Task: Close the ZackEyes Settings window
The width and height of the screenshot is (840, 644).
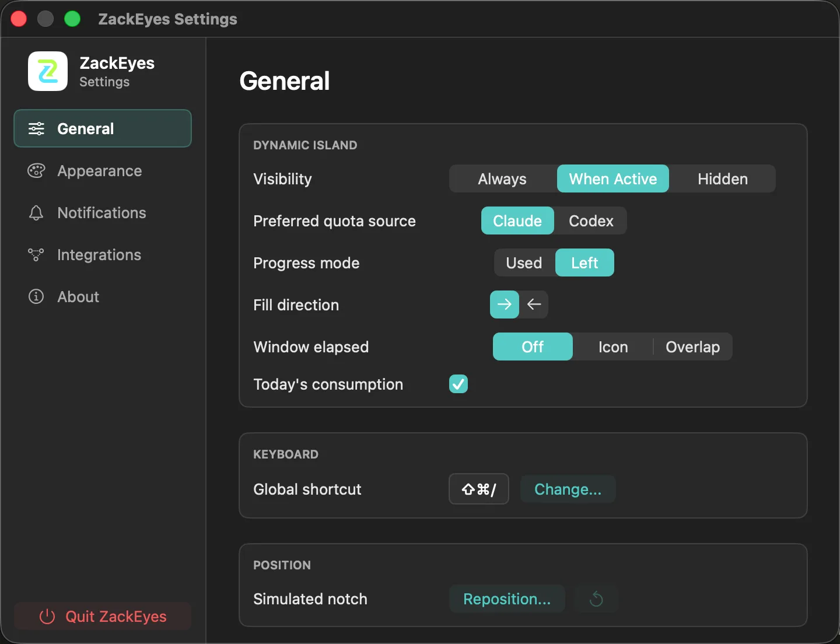Action: 19,19
